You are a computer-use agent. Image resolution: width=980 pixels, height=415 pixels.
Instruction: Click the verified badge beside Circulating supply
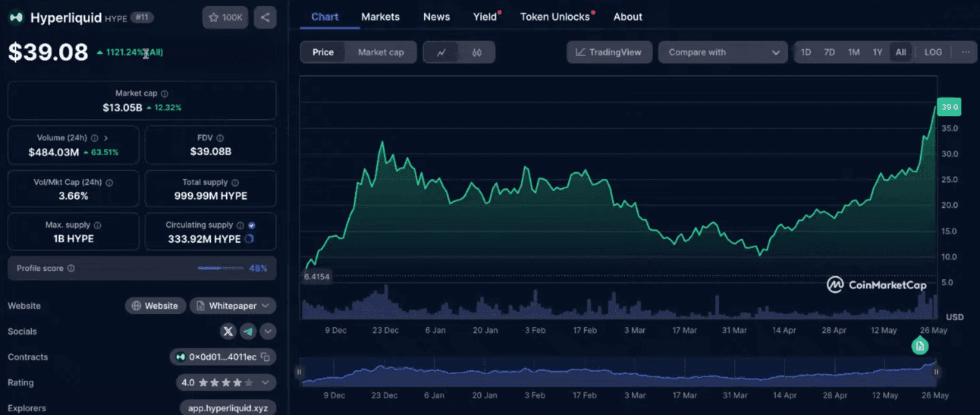(x=252, y=225)
